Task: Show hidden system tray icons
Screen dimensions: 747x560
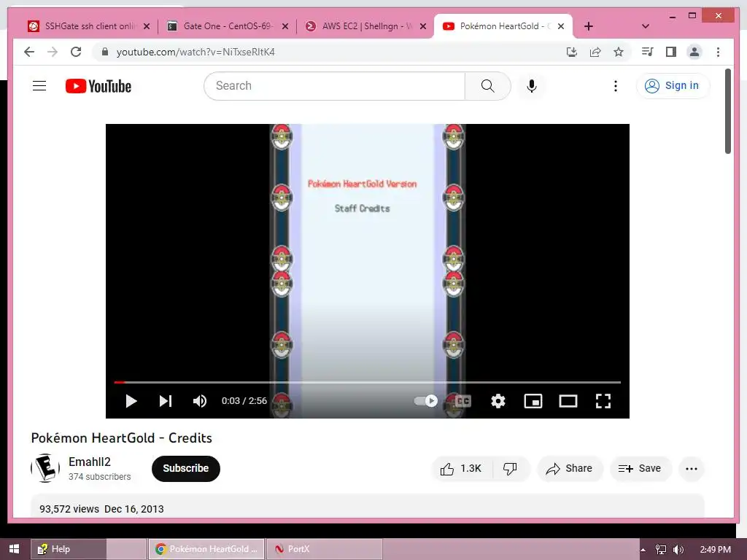Action: 643,550
